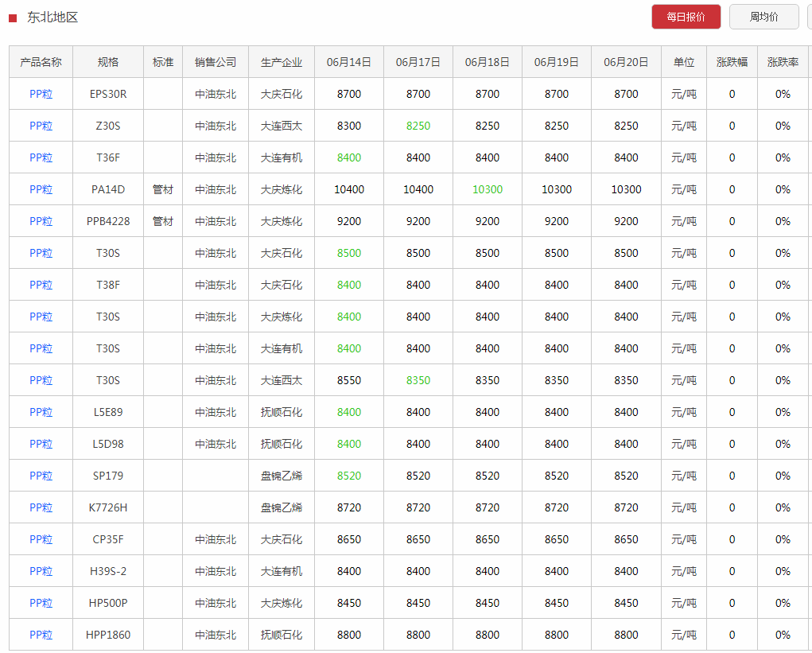This screenshot has width=812, height=653.
Task: Click the 大庆炼化 producer in HP500P row
Action: coord(282,603)
